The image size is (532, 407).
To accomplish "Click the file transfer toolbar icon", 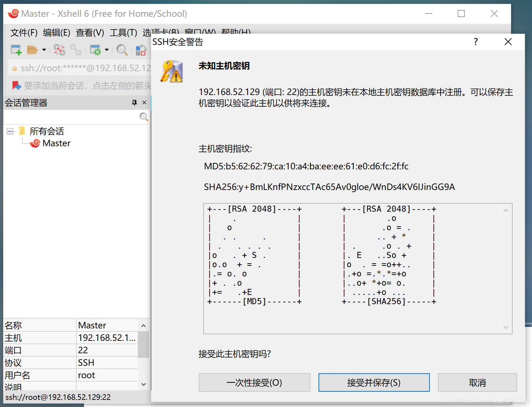I will coord(141,50).
